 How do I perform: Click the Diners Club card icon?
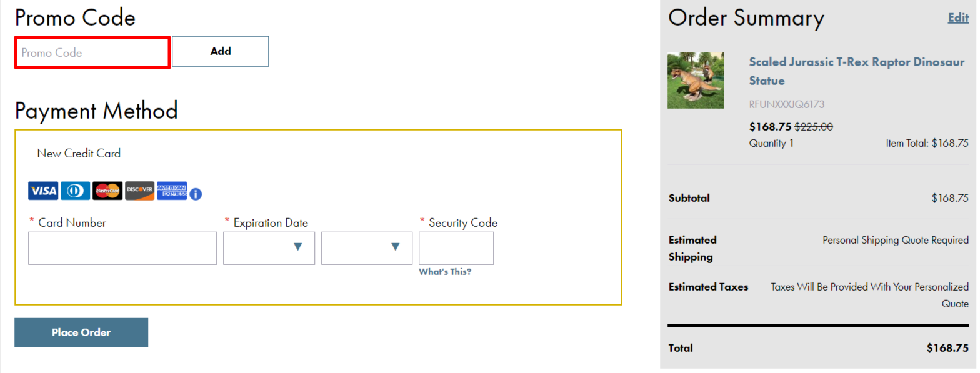tap(76, 191)
